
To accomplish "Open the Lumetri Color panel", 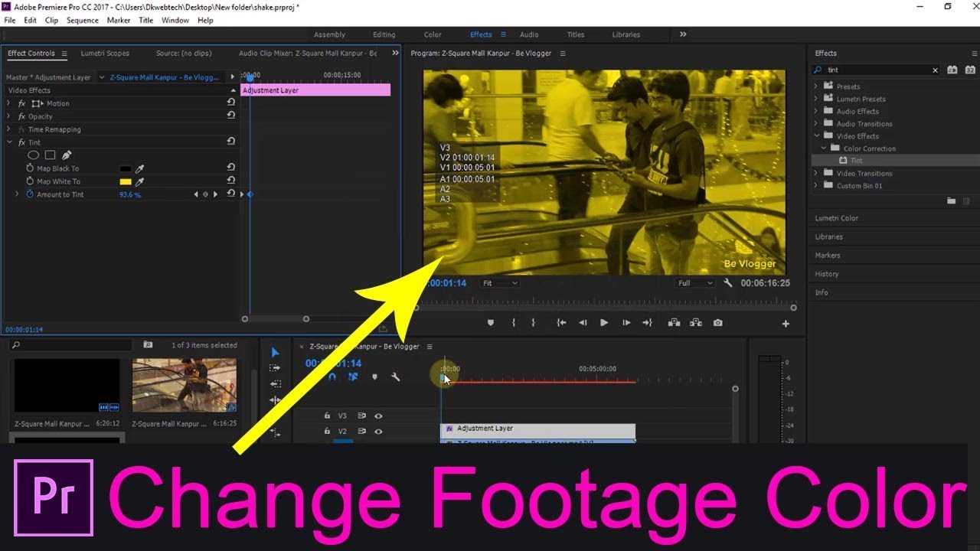I will coord(837,218).
